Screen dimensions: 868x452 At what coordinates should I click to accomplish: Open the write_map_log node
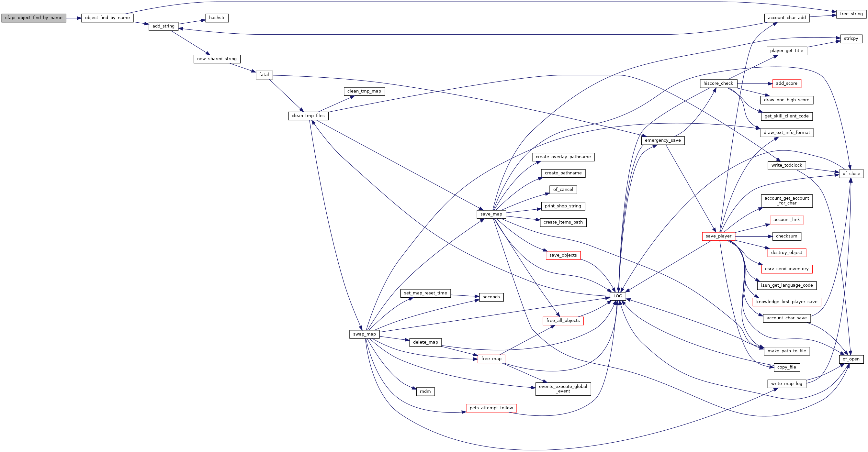tap(787, 384)
